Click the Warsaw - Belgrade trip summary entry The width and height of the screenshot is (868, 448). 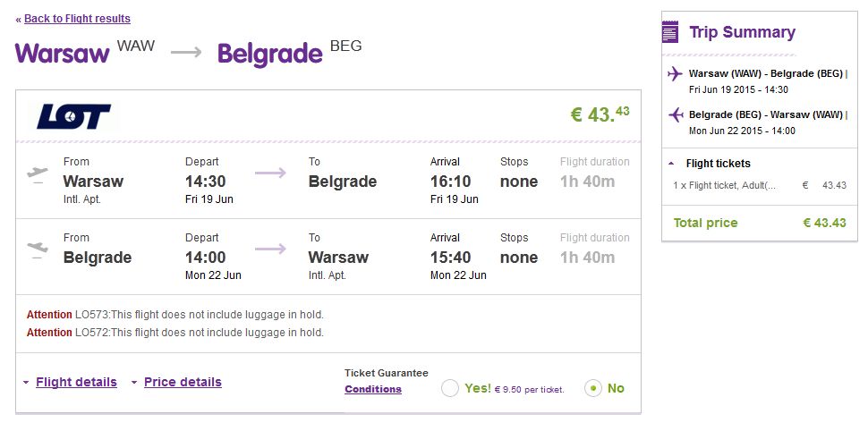click(766, 80)
